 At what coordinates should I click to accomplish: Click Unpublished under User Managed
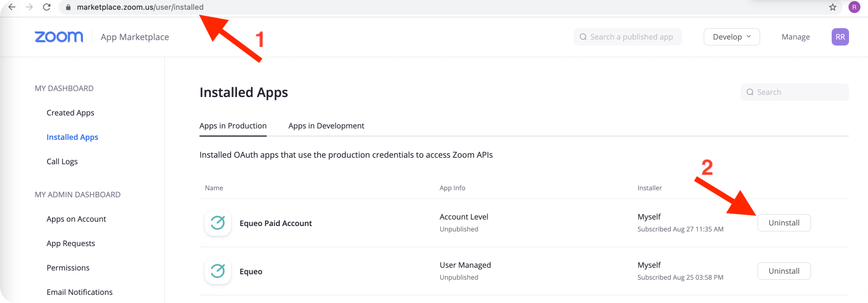[x=459, y=278]
